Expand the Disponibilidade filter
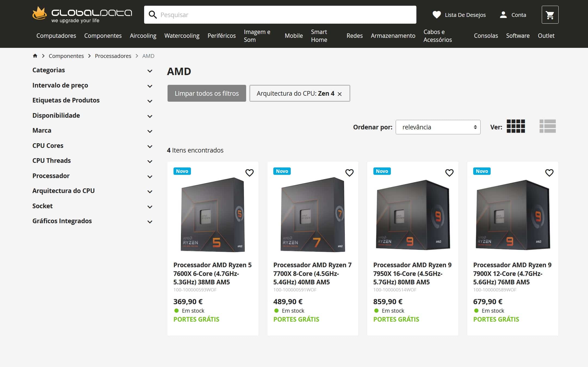The height and width of the screenshot is (367, 588). coord(92,116)
